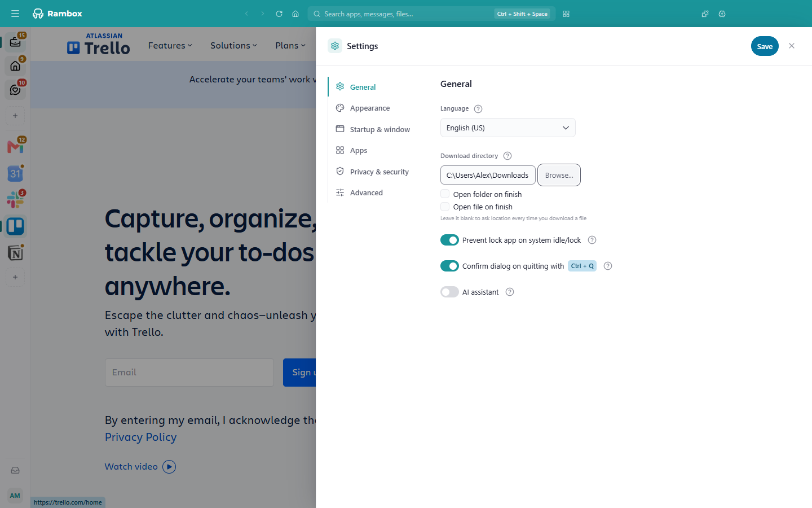The width and height of the screenshot is (812, 508).
Task: Open the Privacy Policy link
Action: [x=141, y=437]
